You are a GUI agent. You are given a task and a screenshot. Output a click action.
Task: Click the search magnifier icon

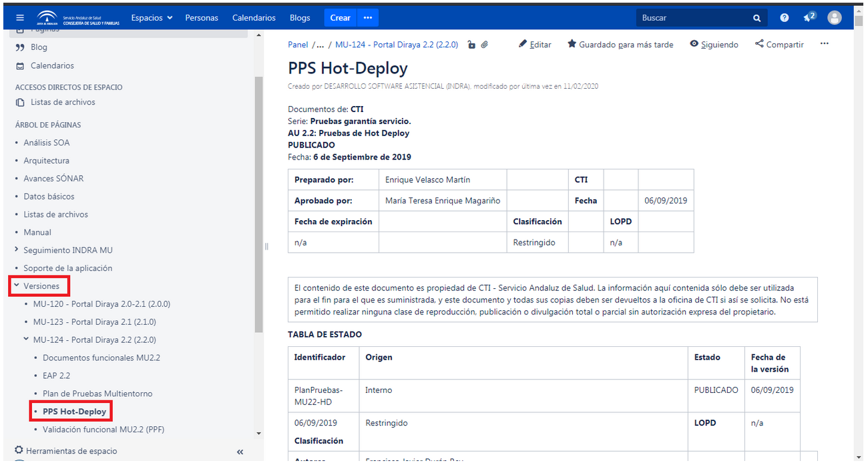click(757, 18)
